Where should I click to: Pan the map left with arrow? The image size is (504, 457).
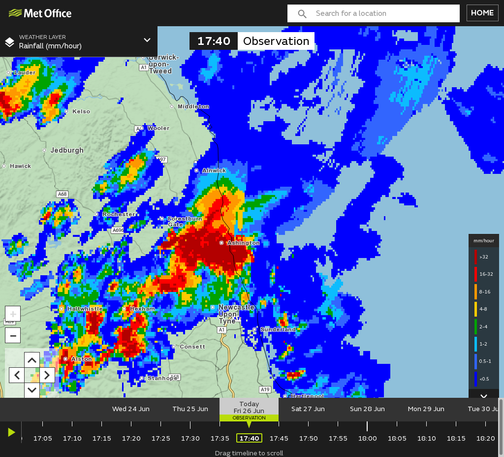(x=17, y=375)
